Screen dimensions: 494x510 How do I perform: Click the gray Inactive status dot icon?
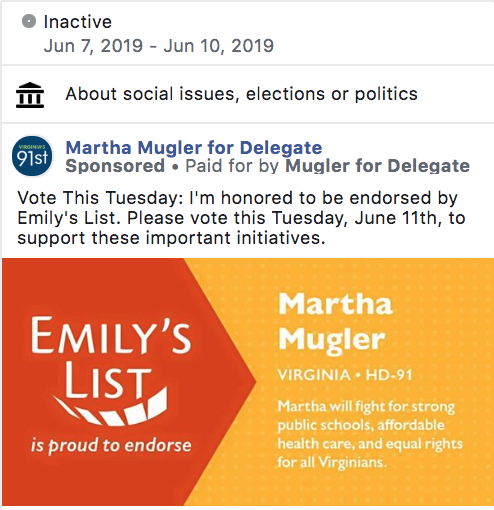click(29, 21)
